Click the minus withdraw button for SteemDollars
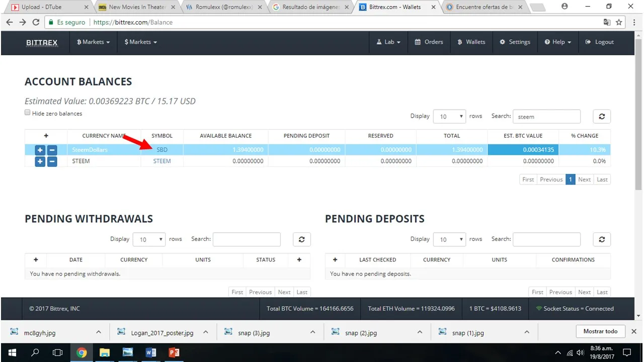 pyautogui.click(x=52, y=150)
